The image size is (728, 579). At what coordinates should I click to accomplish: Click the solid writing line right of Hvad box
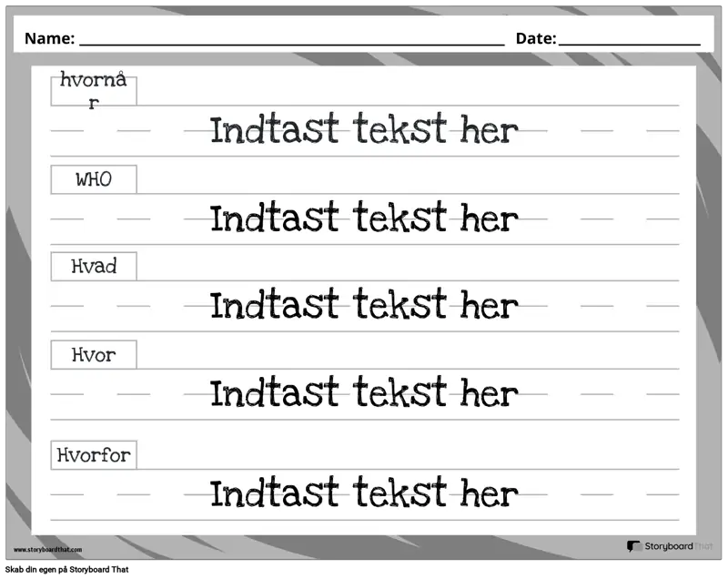click(409, 280)
